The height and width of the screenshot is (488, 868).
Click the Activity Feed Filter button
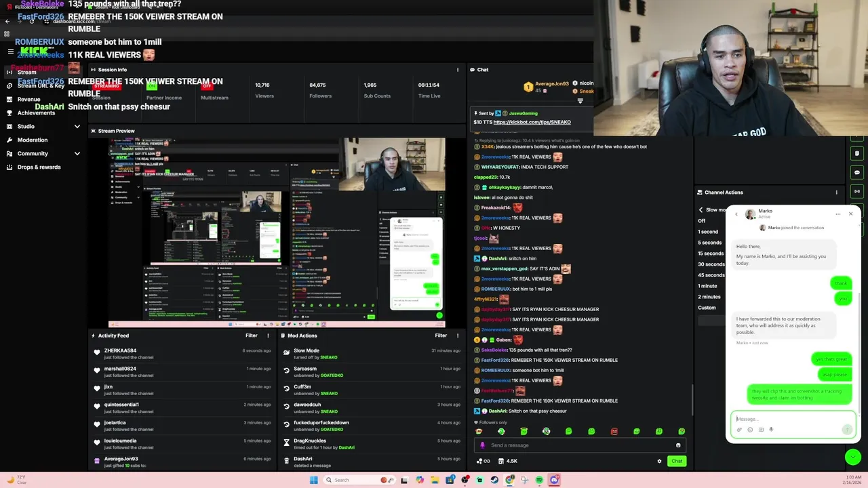[252, 335]
